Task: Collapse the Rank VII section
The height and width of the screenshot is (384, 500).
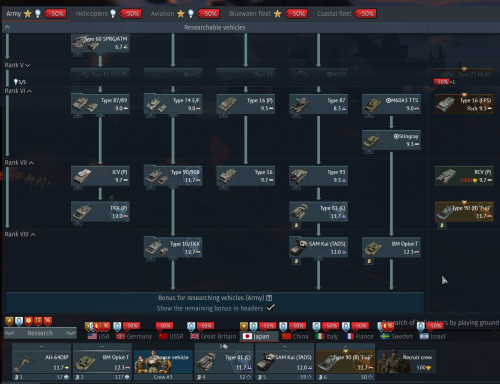Action: coord(19,163)
